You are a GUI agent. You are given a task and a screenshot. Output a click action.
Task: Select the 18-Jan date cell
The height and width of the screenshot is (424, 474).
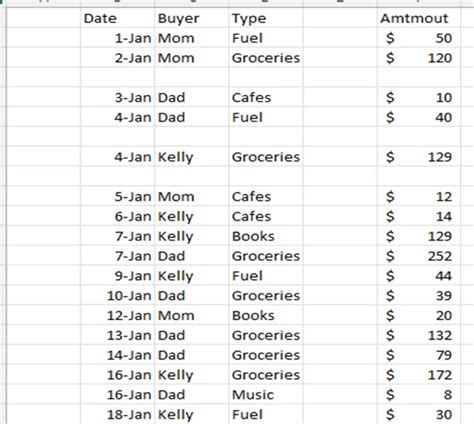pyautogui.click(x=117, y=414)
